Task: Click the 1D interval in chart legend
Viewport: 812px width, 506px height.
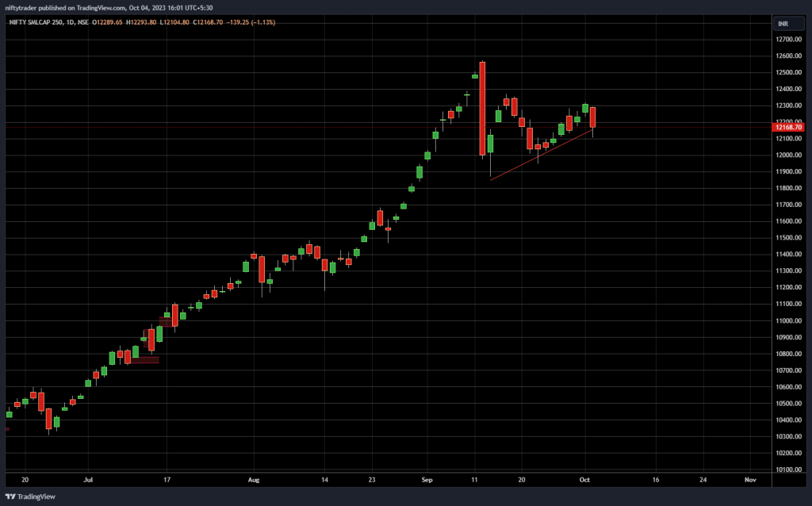Action: 70,22
